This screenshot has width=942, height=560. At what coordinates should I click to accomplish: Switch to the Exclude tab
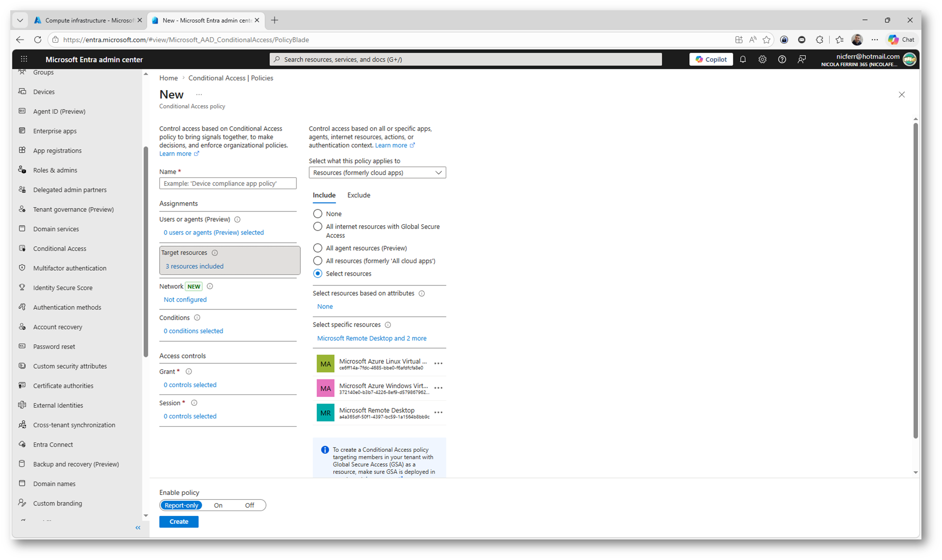(359, 195)
